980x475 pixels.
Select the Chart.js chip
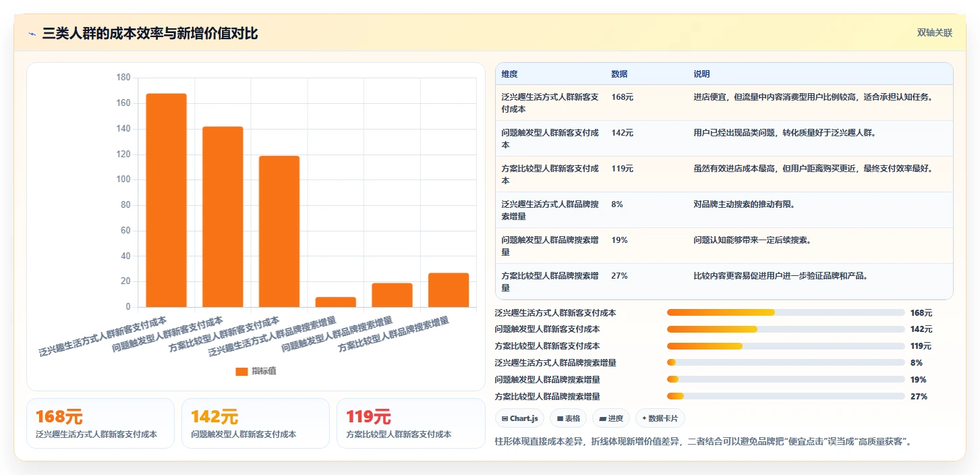tap(519, 418)
